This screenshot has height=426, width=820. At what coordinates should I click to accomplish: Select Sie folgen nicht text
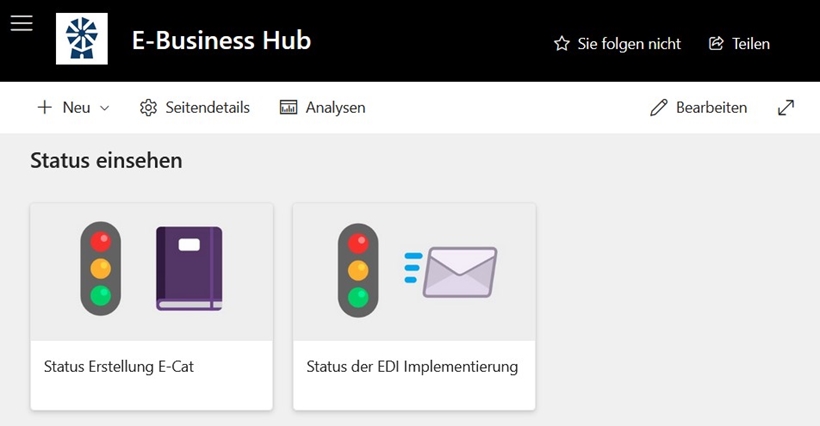[x=629, y=44]
